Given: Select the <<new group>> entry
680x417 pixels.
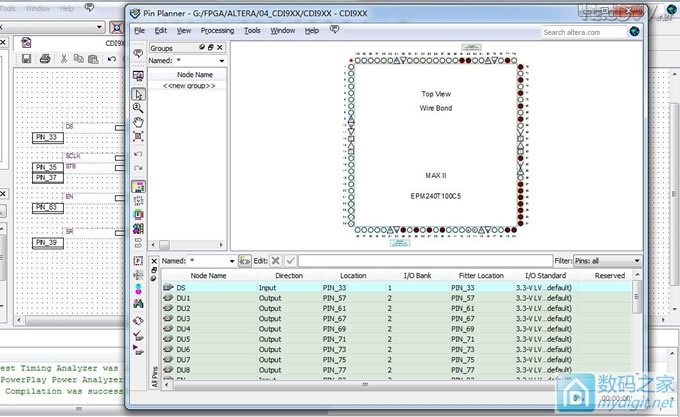Looking at the screenshot, I should point(188,86).
